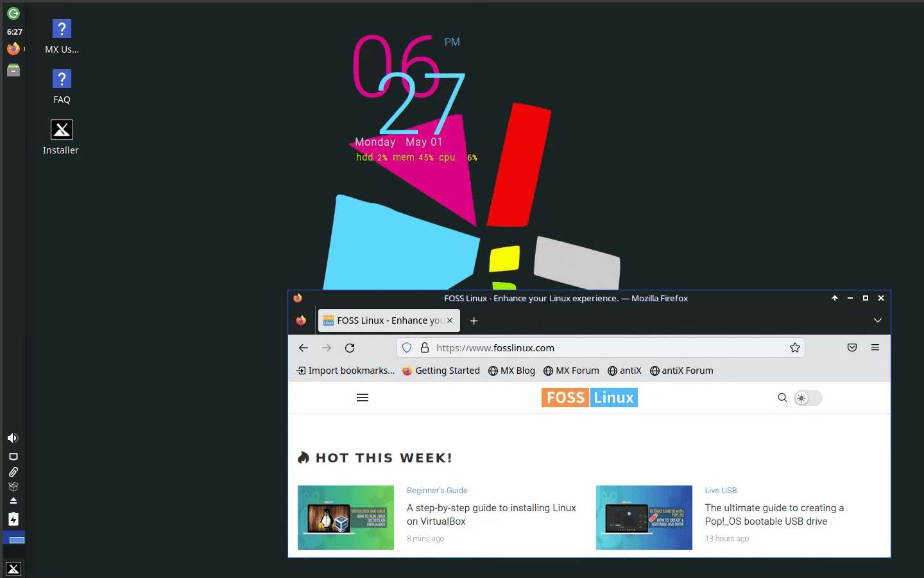Open the battery power manager icon
924x578 pixels.
click(13, 519)
